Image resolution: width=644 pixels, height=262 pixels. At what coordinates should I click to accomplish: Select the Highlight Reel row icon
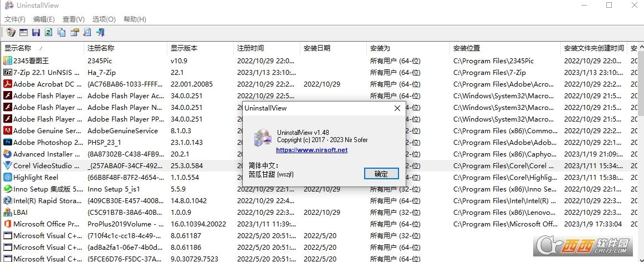pos(7,177)
